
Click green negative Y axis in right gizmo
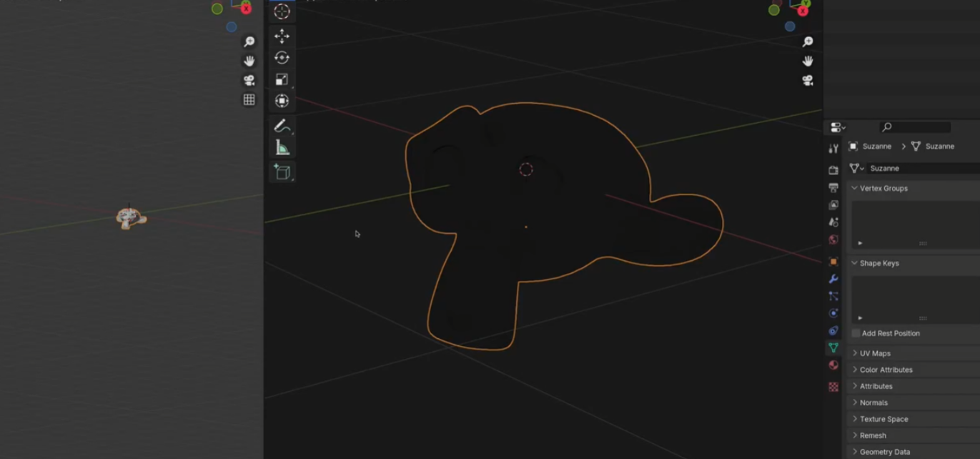click(773, 9)
